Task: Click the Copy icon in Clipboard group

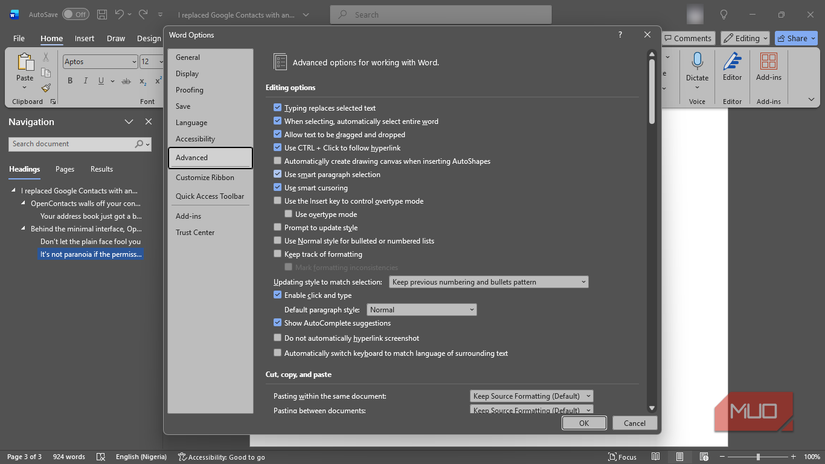Action: [x=46, y=73]
